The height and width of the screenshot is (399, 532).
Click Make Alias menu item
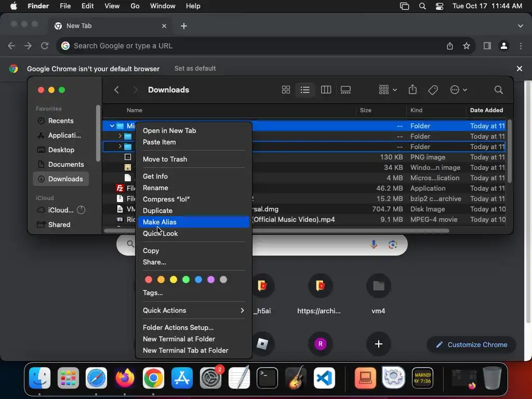click(x=193, y=222)
